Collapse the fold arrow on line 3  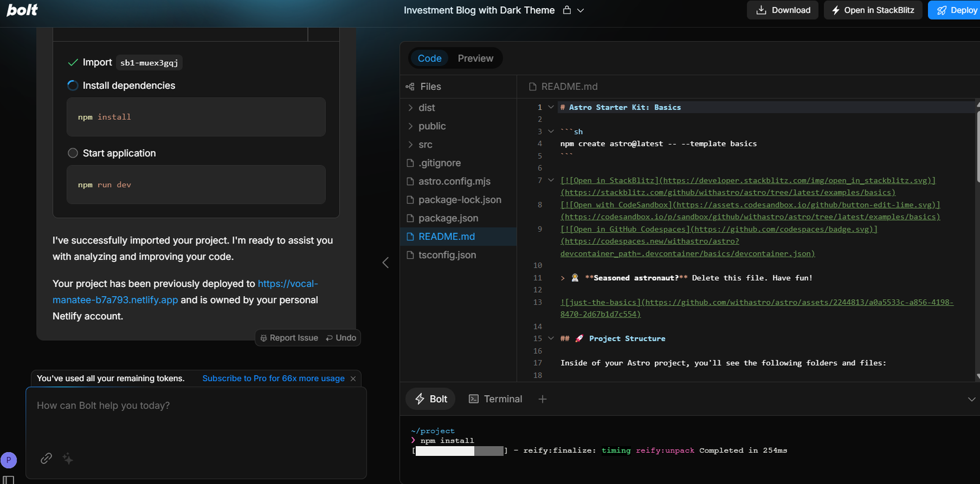tap(551, 132)
